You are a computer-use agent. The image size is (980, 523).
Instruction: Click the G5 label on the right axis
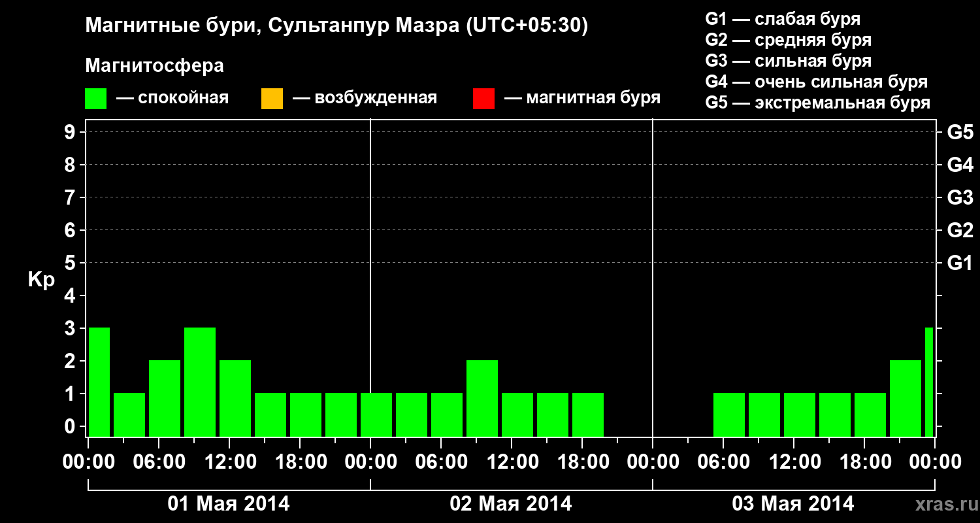click(x=960, y=133)
